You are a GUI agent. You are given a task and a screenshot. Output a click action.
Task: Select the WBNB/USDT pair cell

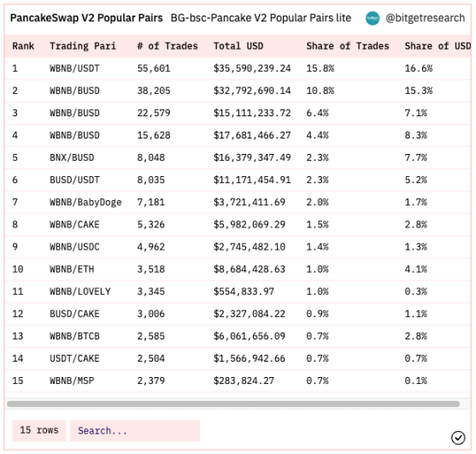[x=74, y=68]
